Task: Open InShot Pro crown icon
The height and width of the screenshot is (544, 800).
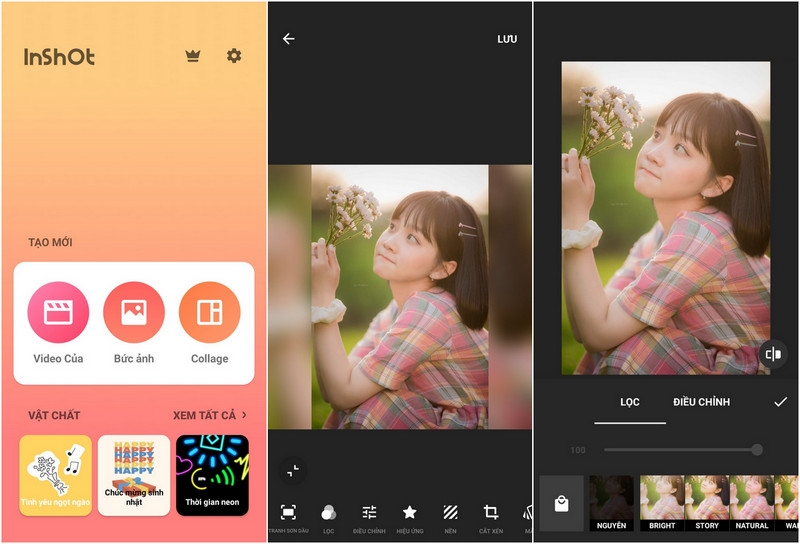Action: 193,56
